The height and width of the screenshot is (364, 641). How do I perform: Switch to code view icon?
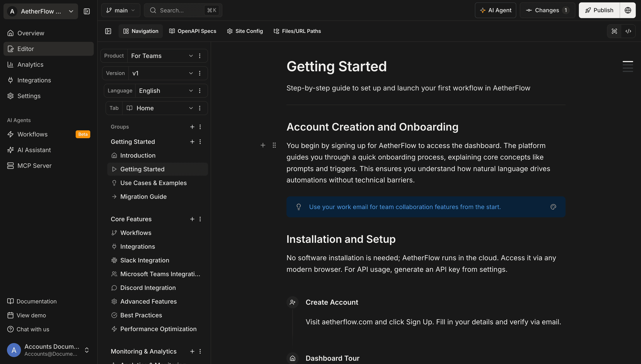pyautogui.click(x=628, y=31)
